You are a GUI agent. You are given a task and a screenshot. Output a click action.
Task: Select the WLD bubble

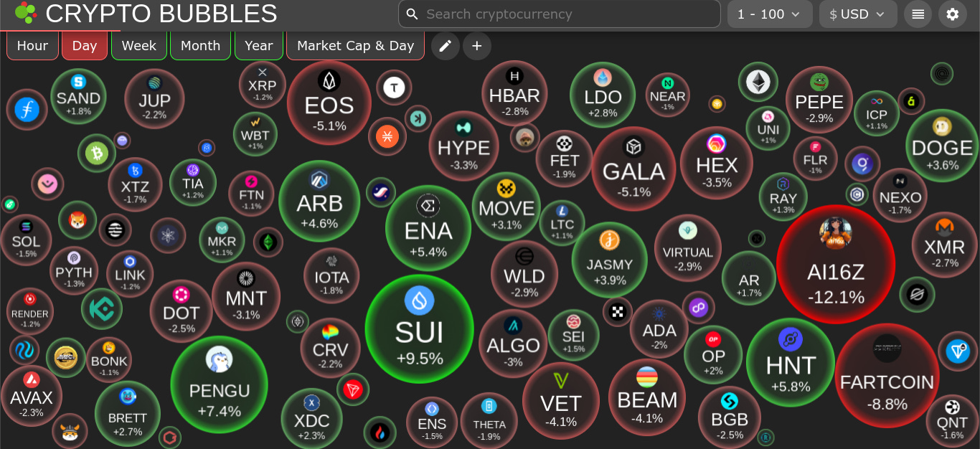point(524,273)
